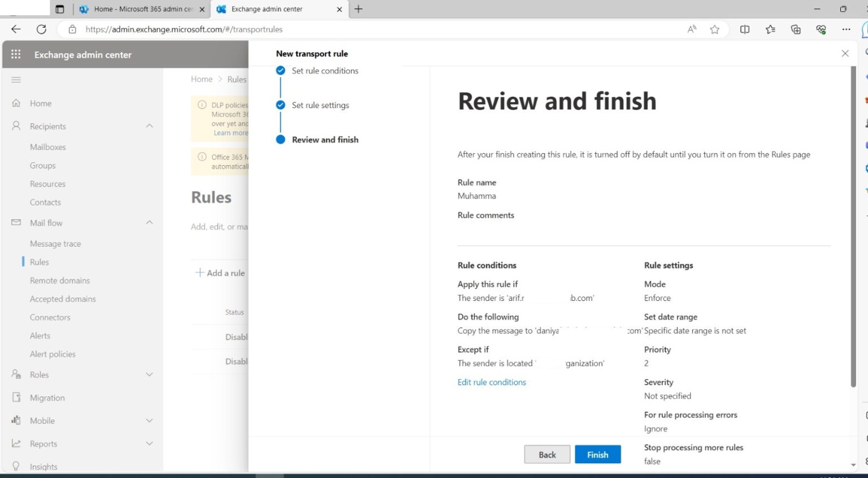
Task: Open Alert policies page
Action: click(x=53, y=354)
